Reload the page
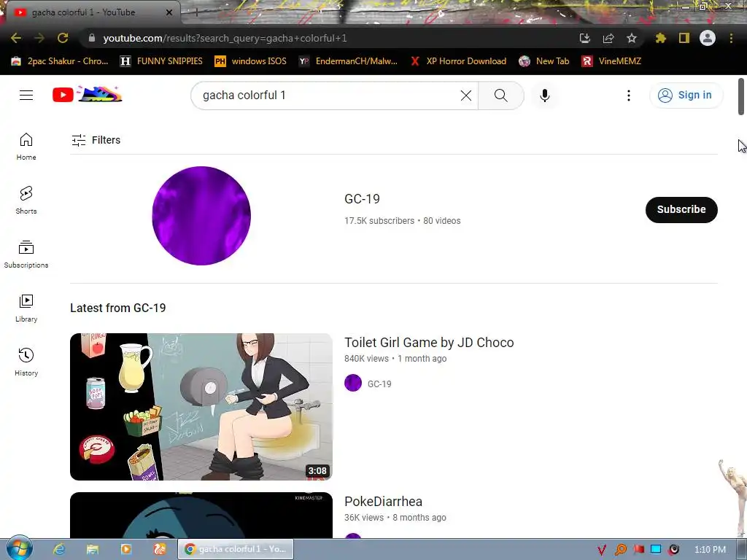 (63, 38)
